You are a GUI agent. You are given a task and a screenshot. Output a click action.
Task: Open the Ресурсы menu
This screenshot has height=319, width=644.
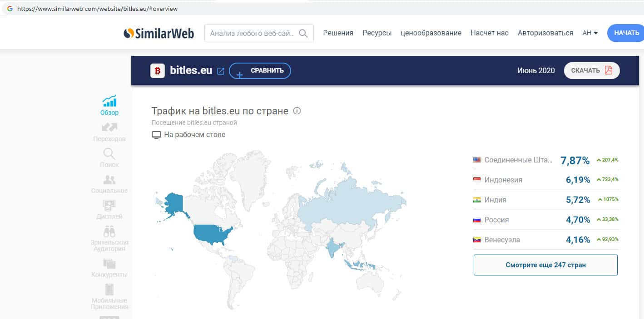[377, 33]
